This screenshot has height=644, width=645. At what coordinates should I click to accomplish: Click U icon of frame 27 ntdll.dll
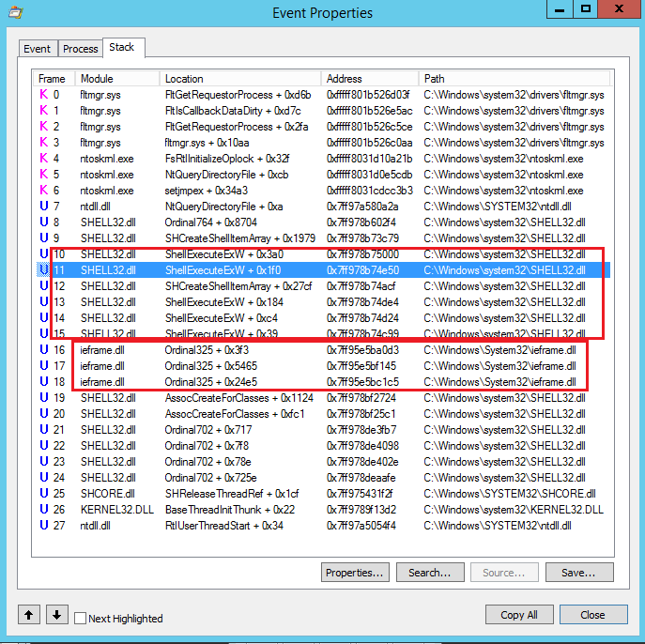click(42, 526)
